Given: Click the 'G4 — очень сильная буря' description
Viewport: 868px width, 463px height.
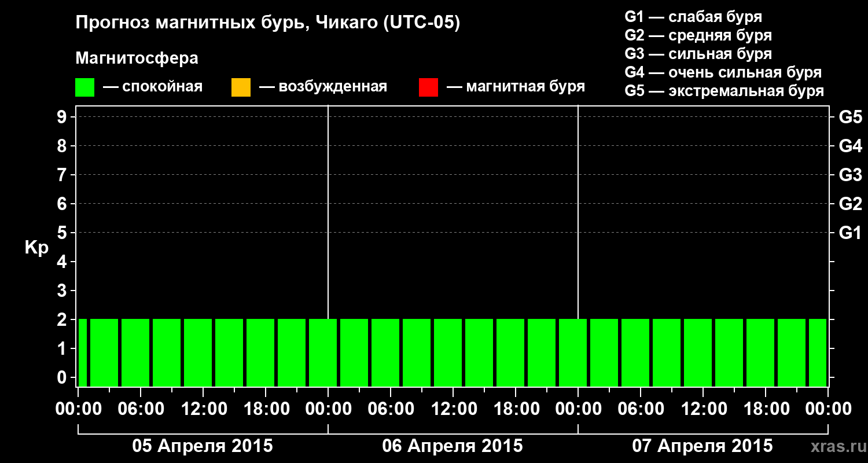Looking at the screenshot, I should [x=723, y=72].
